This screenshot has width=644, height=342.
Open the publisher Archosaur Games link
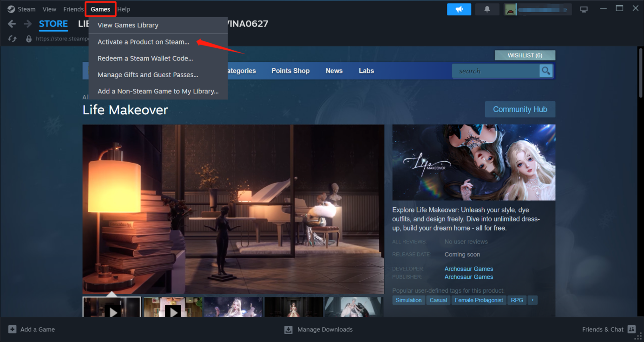point(469,277)
